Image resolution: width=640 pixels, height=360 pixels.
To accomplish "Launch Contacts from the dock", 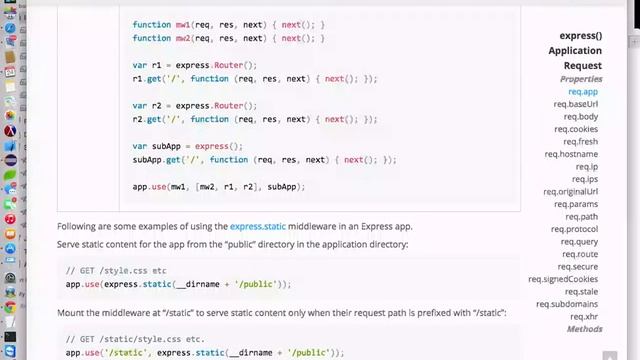I will point(10,57).
